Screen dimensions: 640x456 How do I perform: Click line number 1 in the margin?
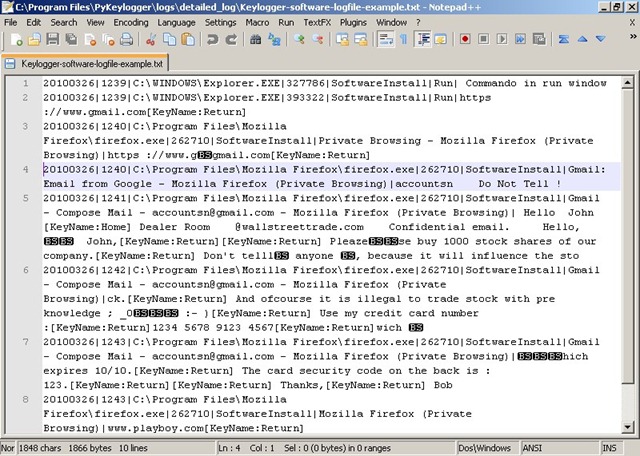25,83
